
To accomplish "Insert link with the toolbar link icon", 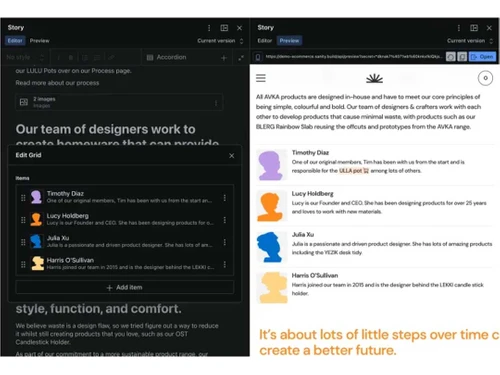I will pos(111,58).
